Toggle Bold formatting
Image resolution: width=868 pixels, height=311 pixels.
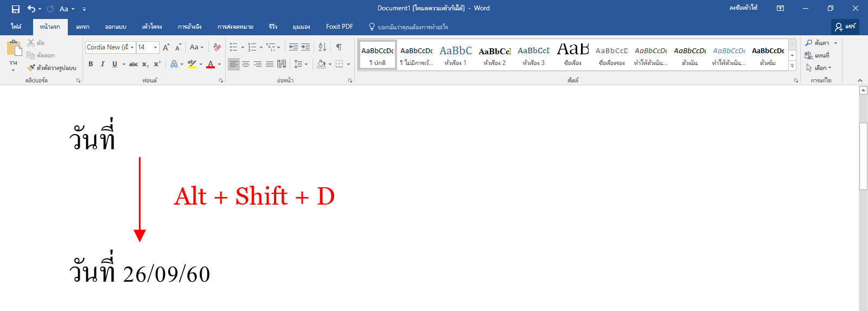pos(91,64)
